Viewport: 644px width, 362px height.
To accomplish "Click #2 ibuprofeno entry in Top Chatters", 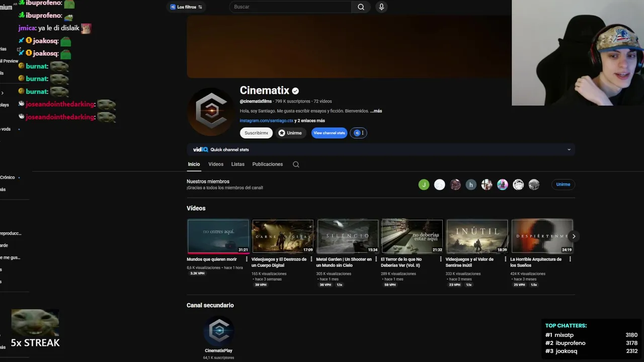I will (591, 343).
